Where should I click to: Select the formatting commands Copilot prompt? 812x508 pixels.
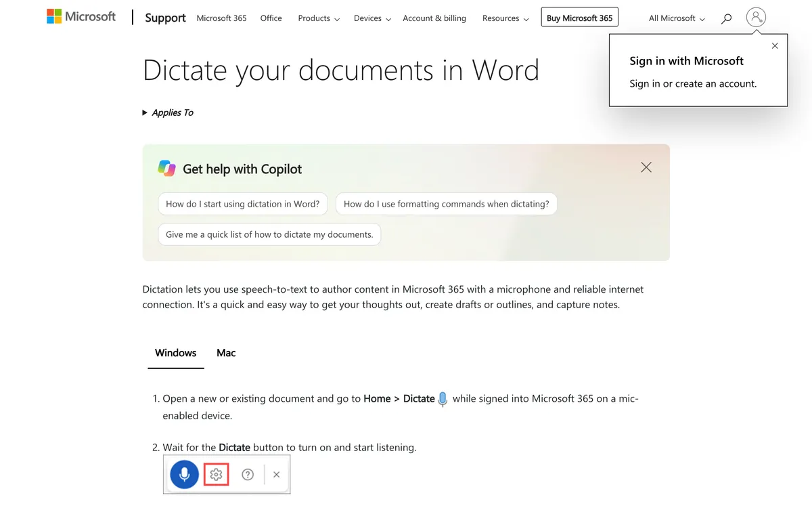coord(447,204)
